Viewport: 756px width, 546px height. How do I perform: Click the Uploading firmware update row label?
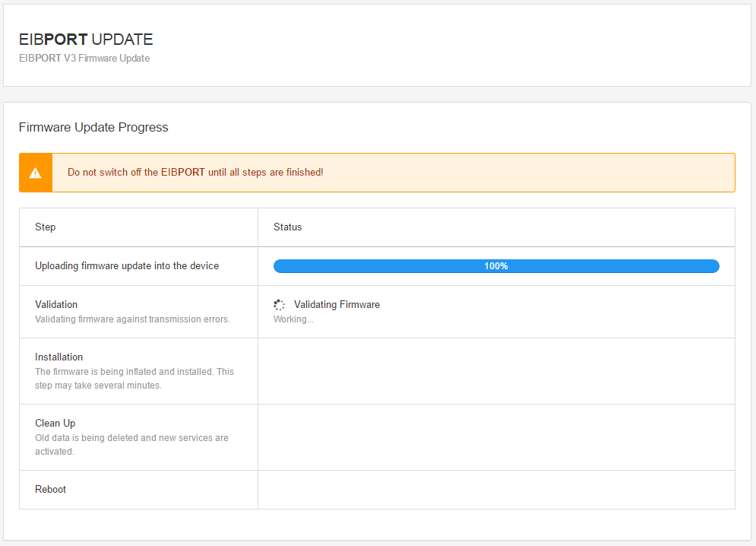pos(127,266)
